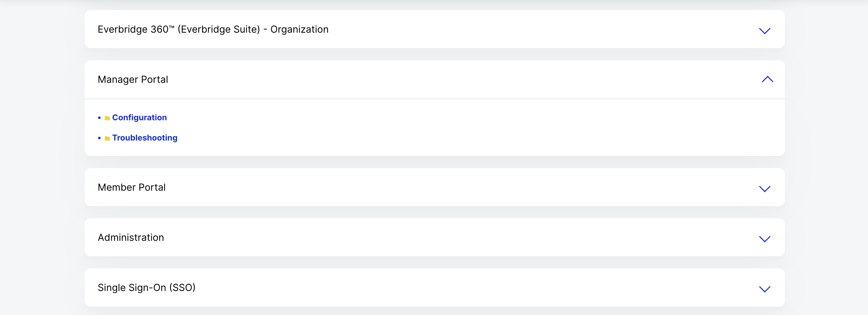This screenshot has width=868, height=315.
Task: Open the Troubleshooting link
Action: (x=145, y=138)
